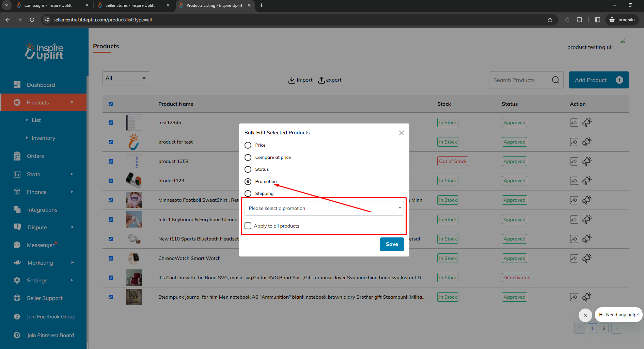Open Messenger from the sidebar

[41, 245]
